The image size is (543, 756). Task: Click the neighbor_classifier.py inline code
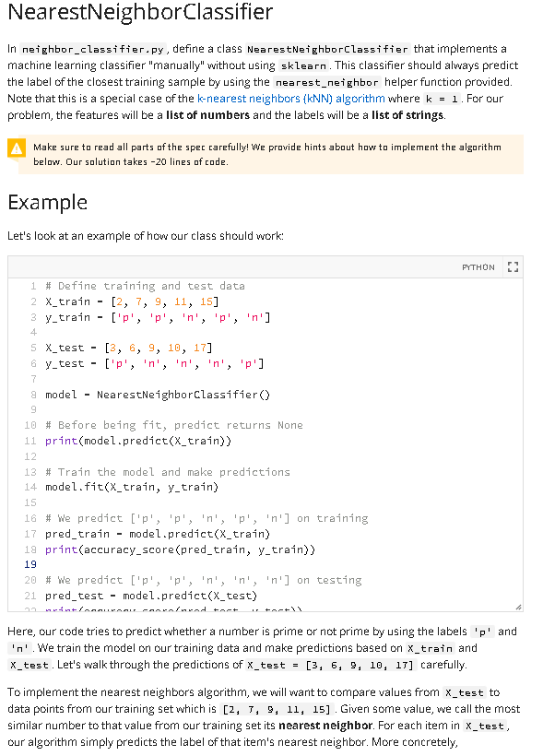pos(94,49)
